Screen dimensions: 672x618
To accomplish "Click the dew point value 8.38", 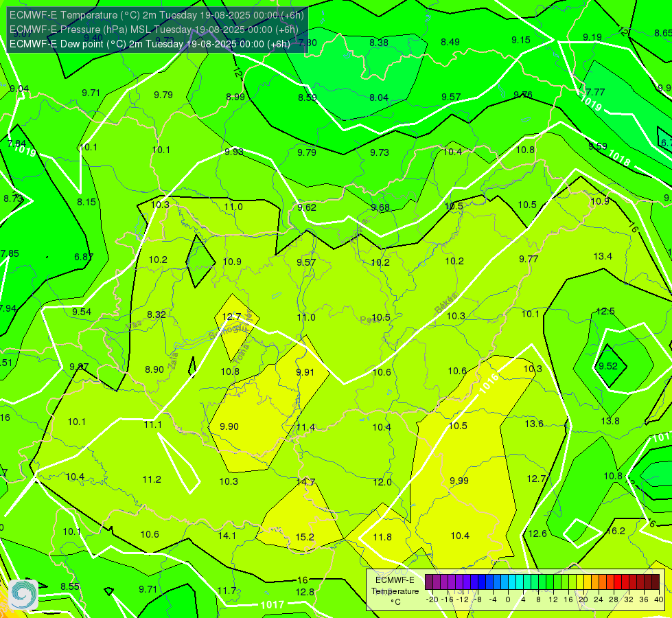I will 379,43.
